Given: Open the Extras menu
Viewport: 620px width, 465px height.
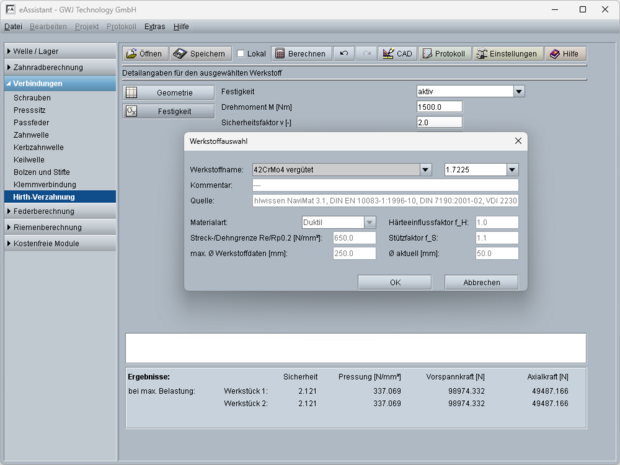Looking at the screenshot, I should (154, 26).
